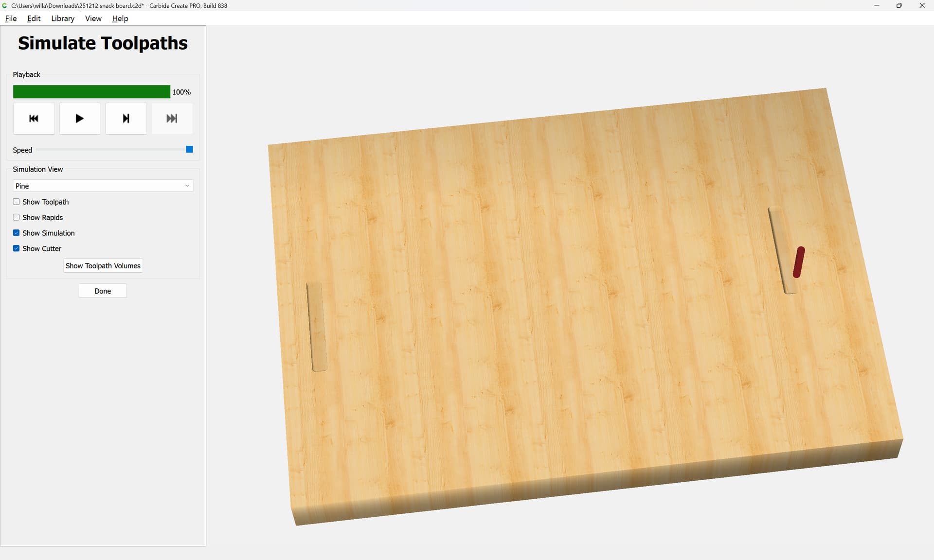The height and width of the screenshot is (560, 934).
Task: Enable the Show Rapids checkbox
Action: tap(17, 217)
